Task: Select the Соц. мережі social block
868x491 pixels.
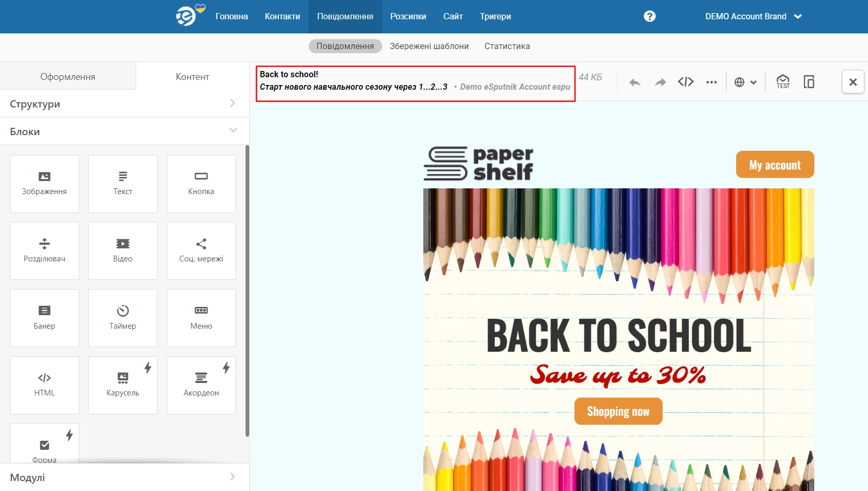Action: (x=201, y=251)
